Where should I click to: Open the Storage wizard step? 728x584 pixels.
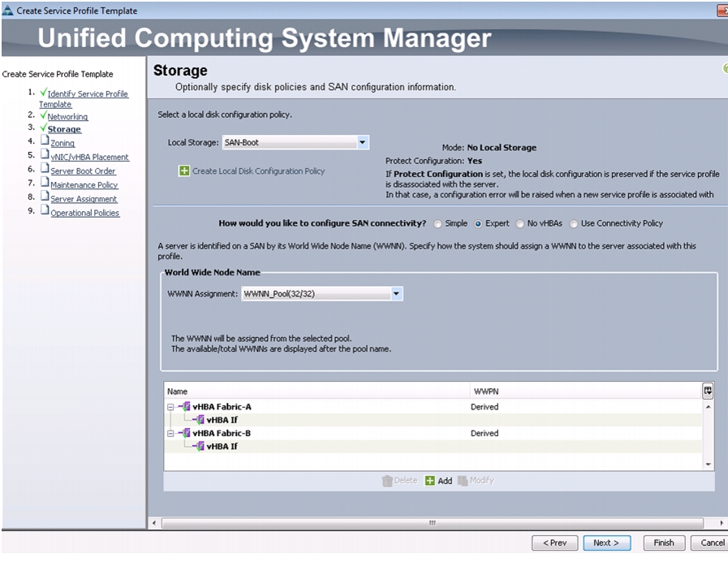[x=65, y=129]
